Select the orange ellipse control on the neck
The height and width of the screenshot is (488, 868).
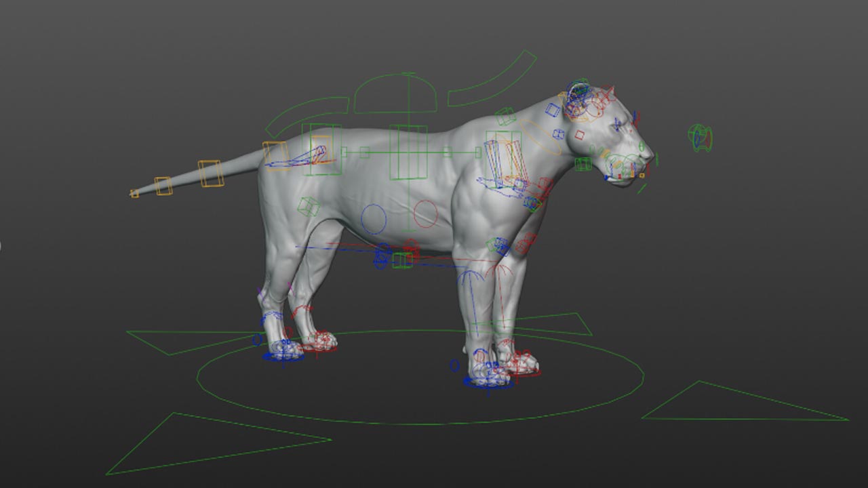[542, 138]
